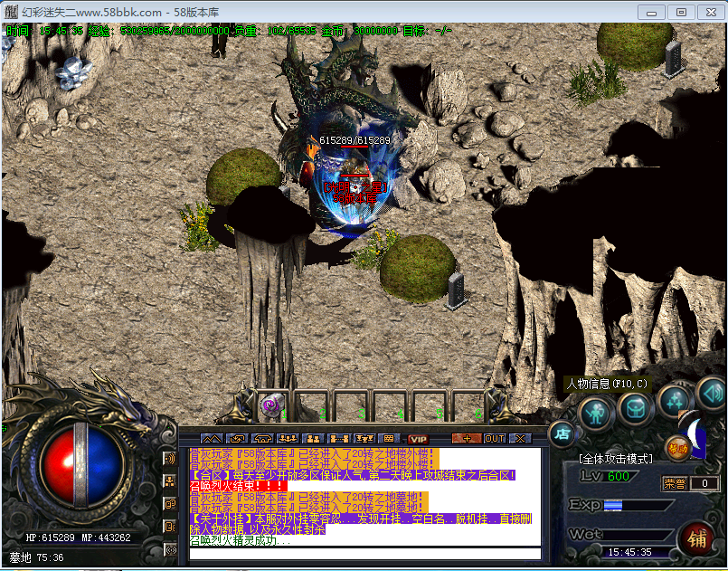
Task: Click the chat text input field
Action: coord(365,553)
